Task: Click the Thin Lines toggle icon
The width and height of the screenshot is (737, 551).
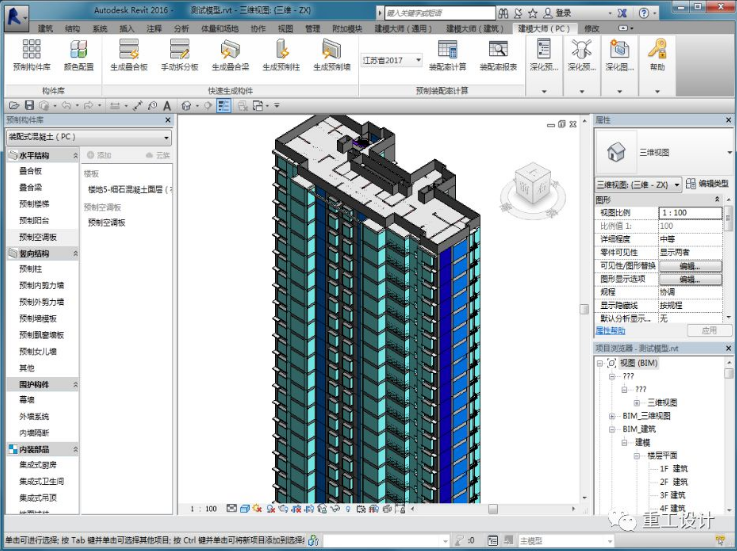Action: tap(223, 106)
